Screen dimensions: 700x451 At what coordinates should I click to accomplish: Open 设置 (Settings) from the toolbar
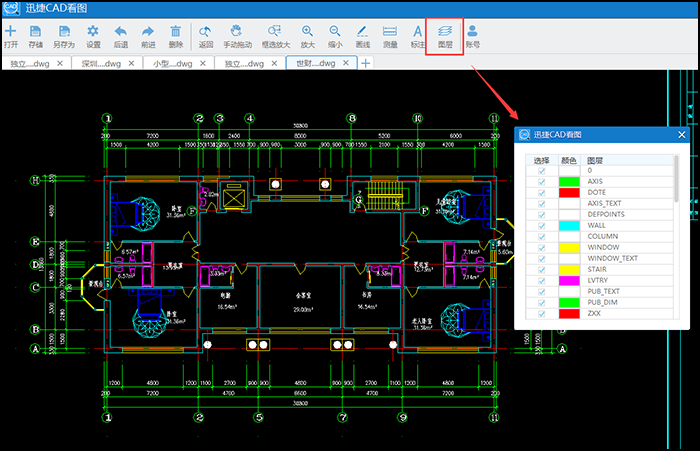click(93, 36)
